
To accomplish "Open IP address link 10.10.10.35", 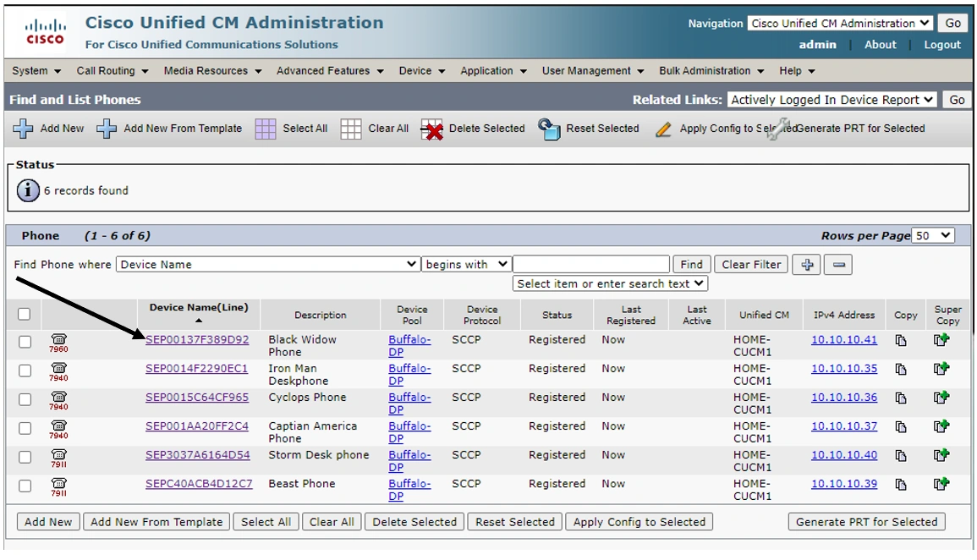I will click(x=843, y=369).
